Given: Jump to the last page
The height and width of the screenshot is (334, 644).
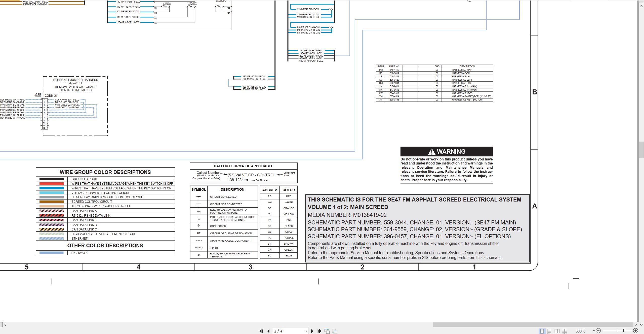Looking at the screenshot, I should (x=319, y=331).
